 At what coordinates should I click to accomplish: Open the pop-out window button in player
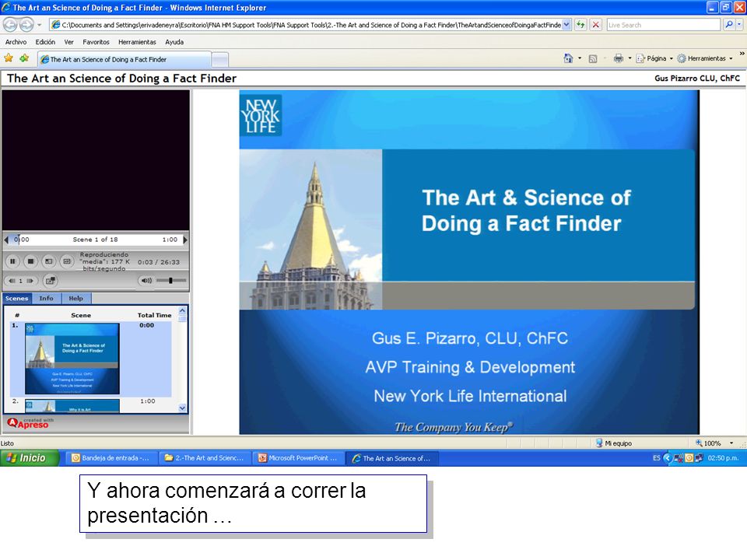pos(50,281)
